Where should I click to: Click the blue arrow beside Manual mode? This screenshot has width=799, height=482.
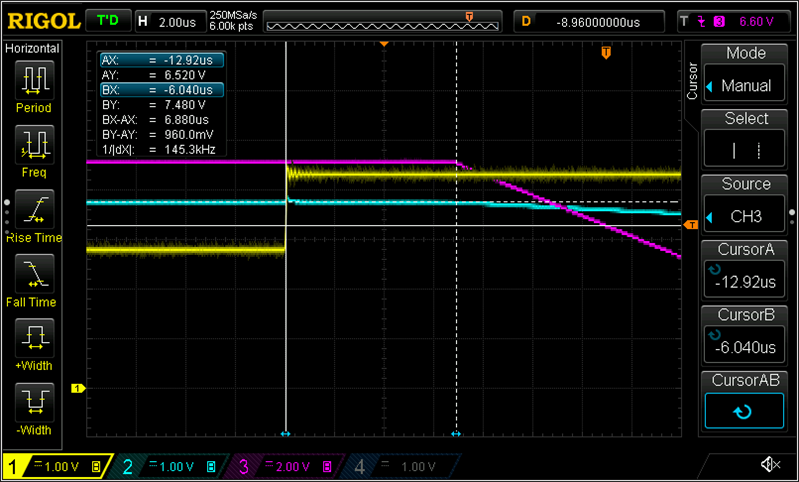[x=709, y=86]
